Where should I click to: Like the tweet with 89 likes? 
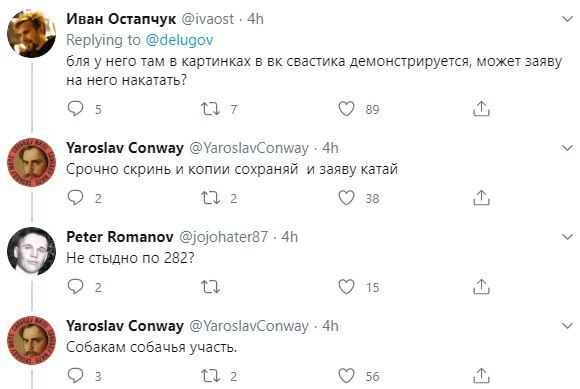click(346, 109)
